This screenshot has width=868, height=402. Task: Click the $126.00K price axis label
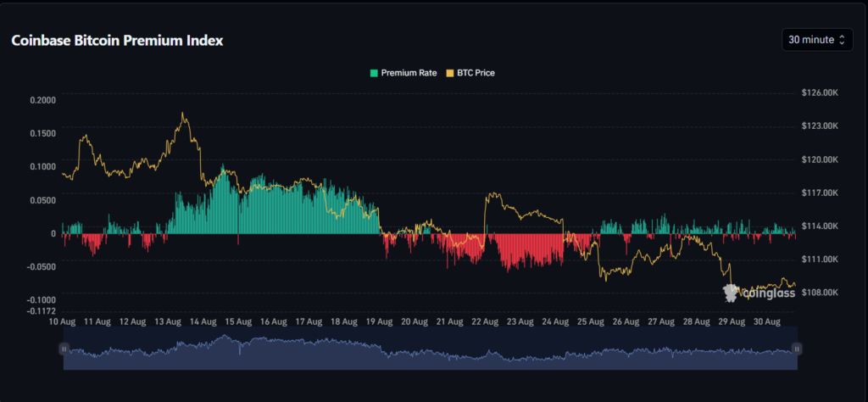(x=820, y=93)
